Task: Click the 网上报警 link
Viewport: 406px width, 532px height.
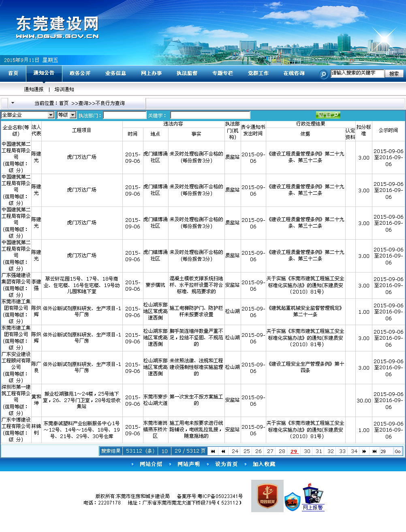Action: pyautogui.click(x=313, y=507)
